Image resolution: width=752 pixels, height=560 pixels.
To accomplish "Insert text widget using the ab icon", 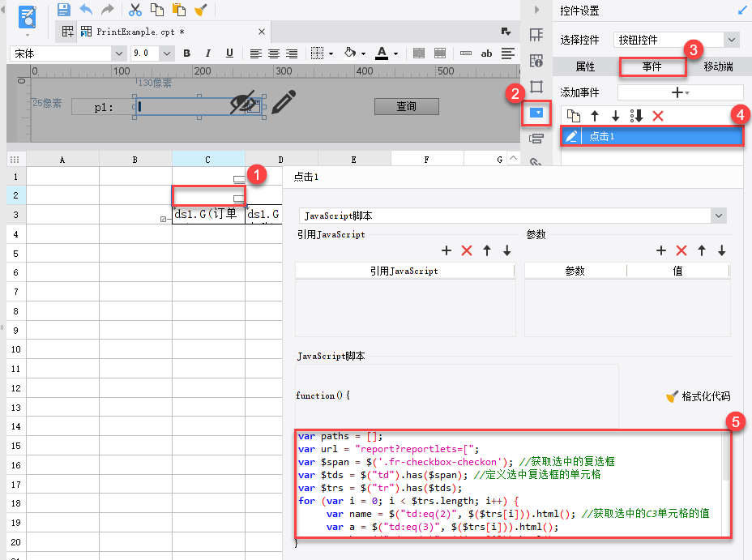I will coord(486,53).
